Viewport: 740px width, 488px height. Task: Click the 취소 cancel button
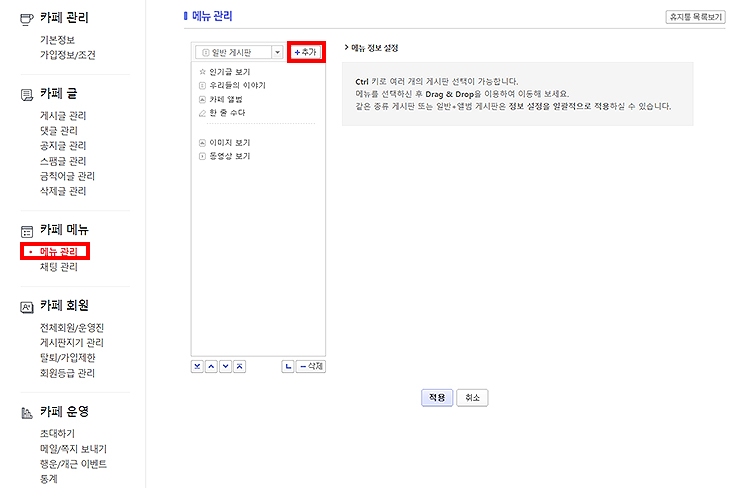(472, 397)
